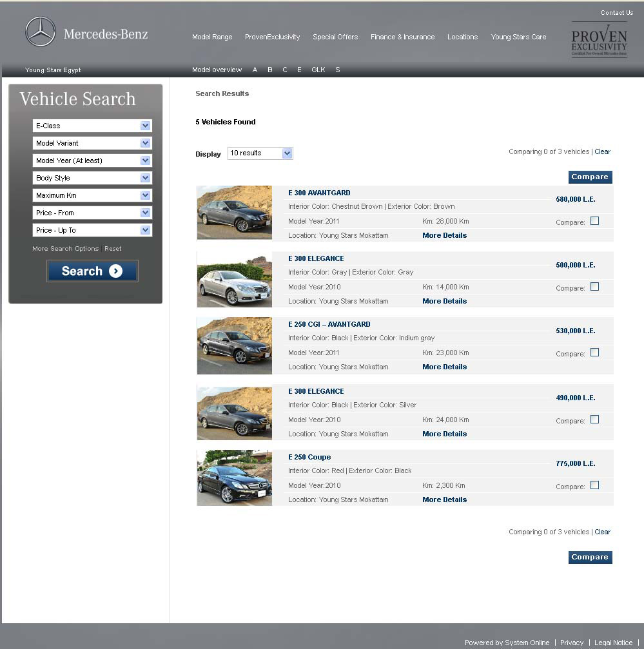Screen dimensions: 644x649
Task: Open the ProvenExclusivity menu
Action: pyautogui.click(x=272, y=37)
